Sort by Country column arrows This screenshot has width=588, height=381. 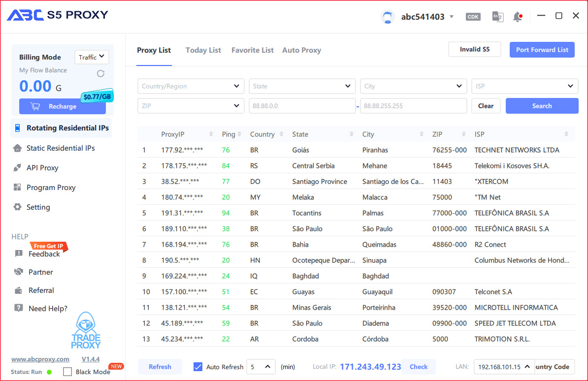pyautogui.click(x=281, y=134)
